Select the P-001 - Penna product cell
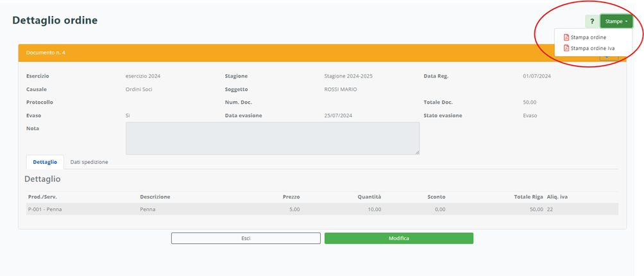This screenshot has width=644, height=276. (45, 209)
